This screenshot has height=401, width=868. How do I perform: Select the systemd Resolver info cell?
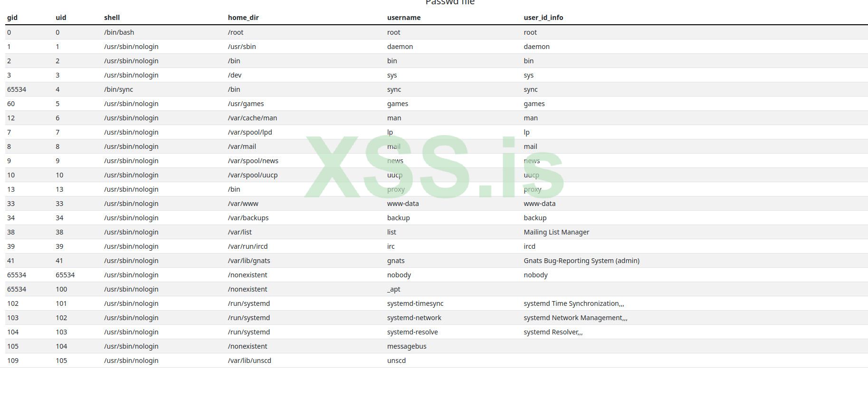click(x=553, y=332)
